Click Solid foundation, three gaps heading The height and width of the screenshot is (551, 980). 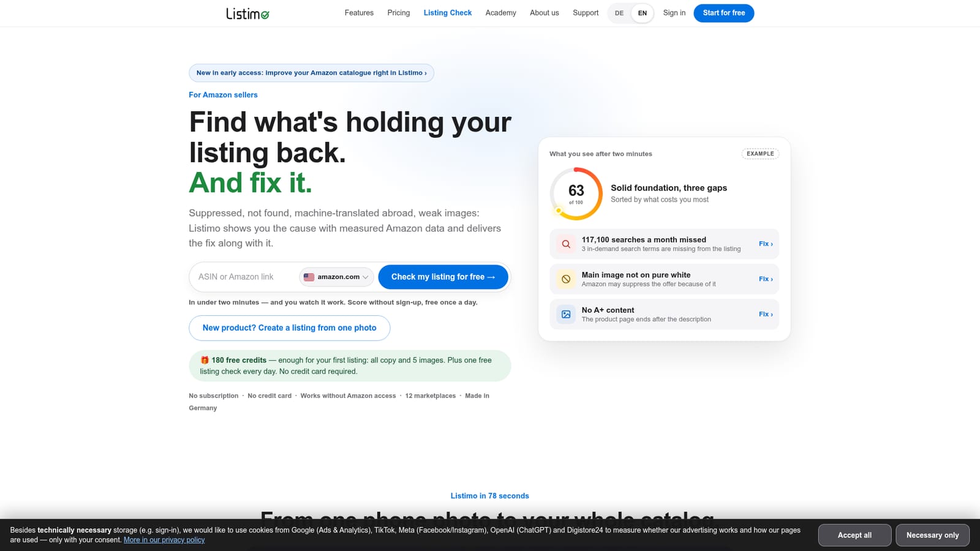[669, 188]
